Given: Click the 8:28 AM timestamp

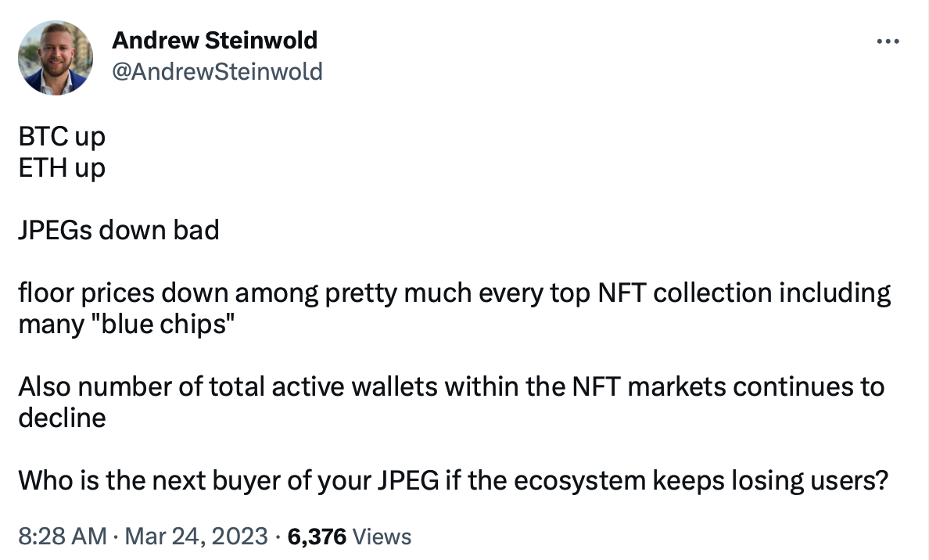Looking at the screenshot, I should (x=63, y=537).
